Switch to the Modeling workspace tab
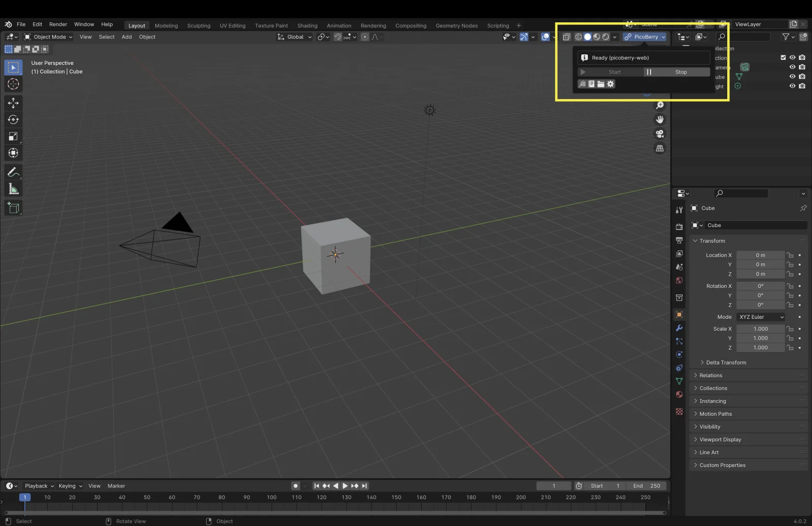812x526 pixels. coord(166,25)
